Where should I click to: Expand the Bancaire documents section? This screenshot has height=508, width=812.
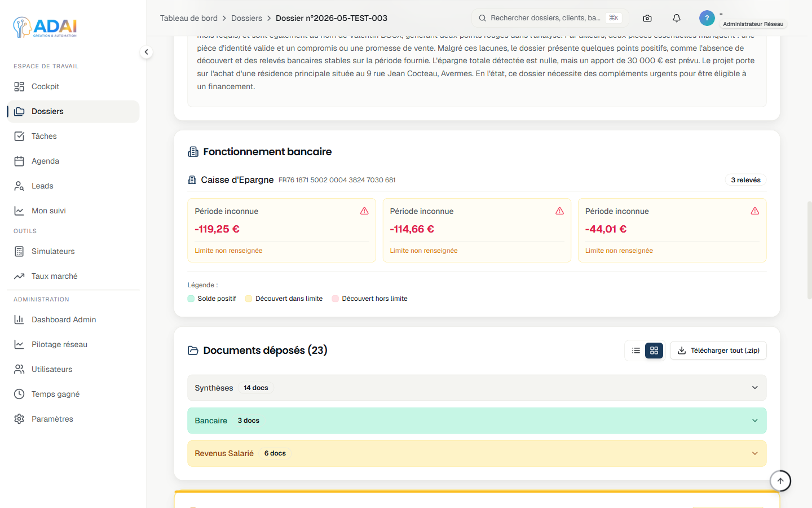(x=477, y=421)
